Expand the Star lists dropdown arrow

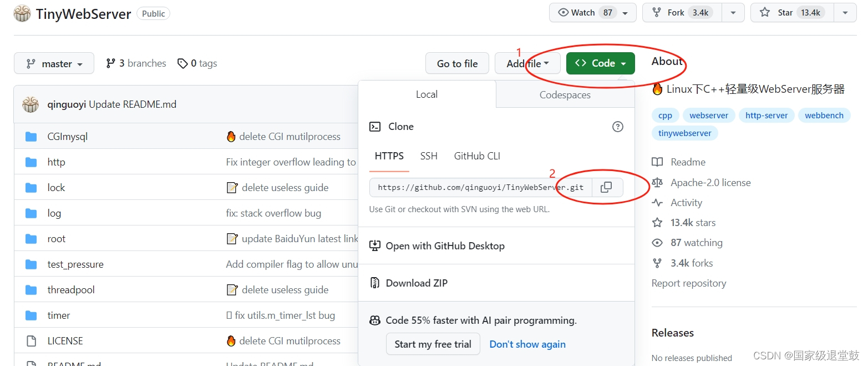[845, 13]
